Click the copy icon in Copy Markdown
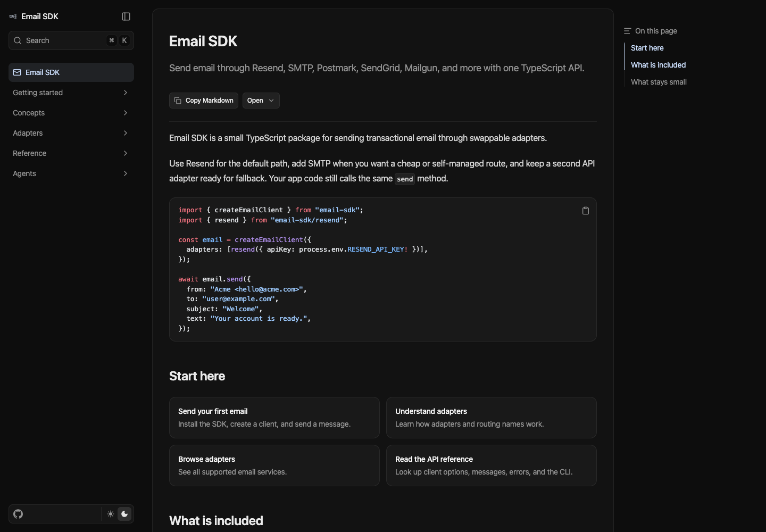Image resolution: width=766 pixels, height=532 pixels. pos(178,101)
